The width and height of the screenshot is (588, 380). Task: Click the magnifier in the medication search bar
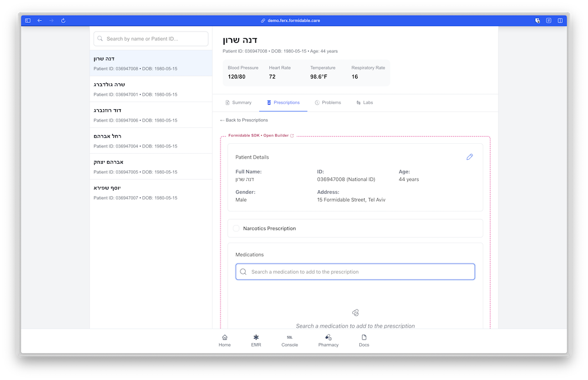243,271
